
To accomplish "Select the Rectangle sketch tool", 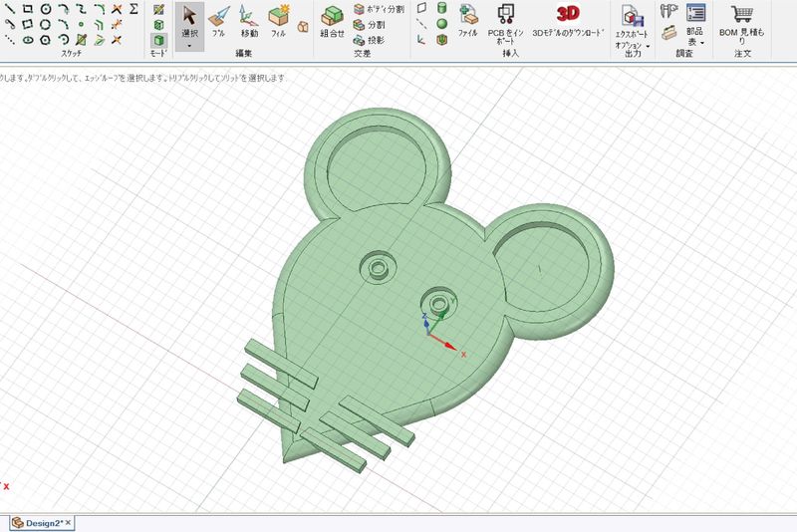I will pyautogui.click(x=28, y=9).
